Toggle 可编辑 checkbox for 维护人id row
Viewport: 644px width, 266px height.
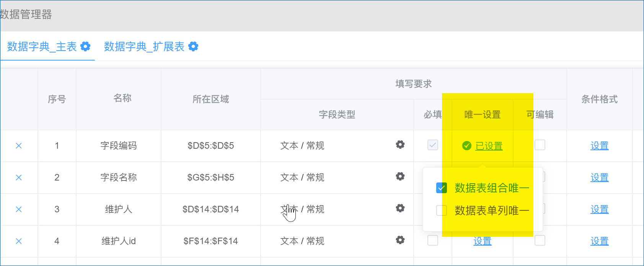tap(540, 240)
